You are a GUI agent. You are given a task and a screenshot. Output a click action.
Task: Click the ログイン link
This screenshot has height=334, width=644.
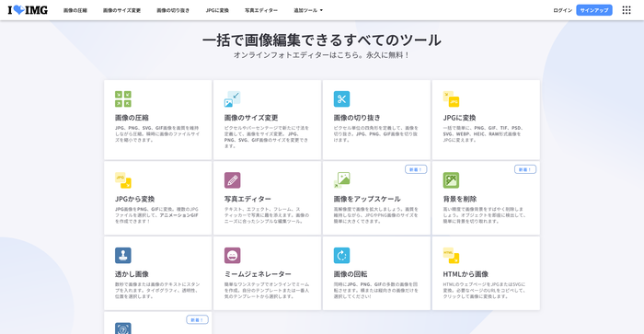(x=563, y=10)
